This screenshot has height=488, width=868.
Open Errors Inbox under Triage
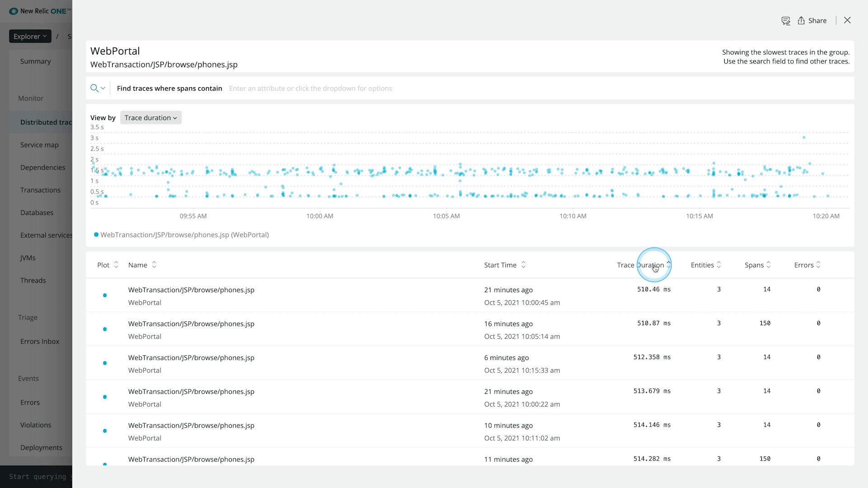40,341
